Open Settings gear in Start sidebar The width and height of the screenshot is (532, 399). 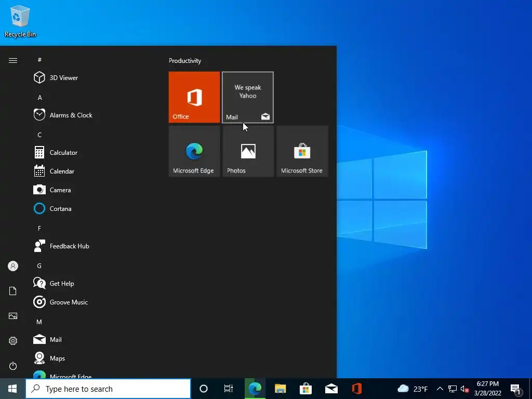click(x=13, y=341)
